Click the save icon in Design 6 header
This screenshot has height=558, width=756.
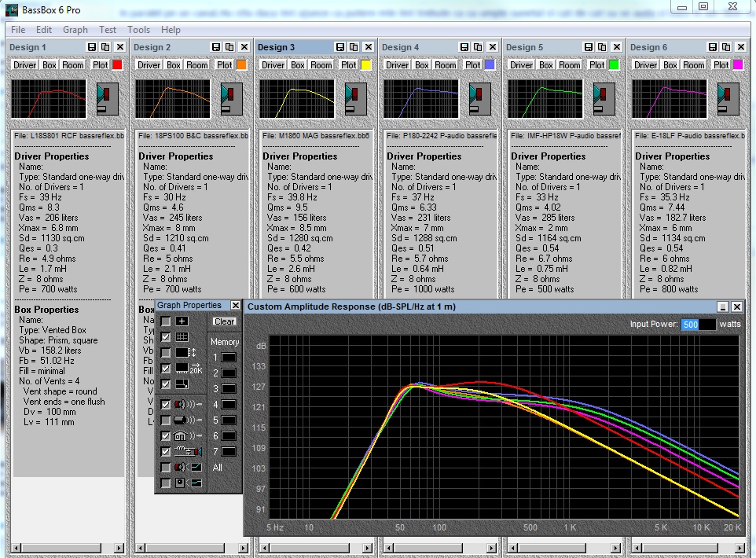[x=713, y=47]
